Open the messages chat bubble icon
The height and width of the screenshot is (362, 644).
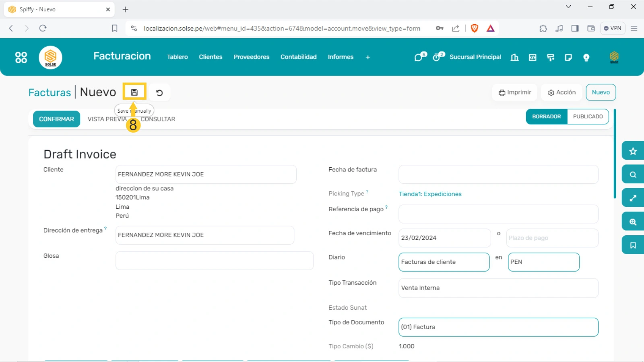pyautogui.click(x=419, y=57)
